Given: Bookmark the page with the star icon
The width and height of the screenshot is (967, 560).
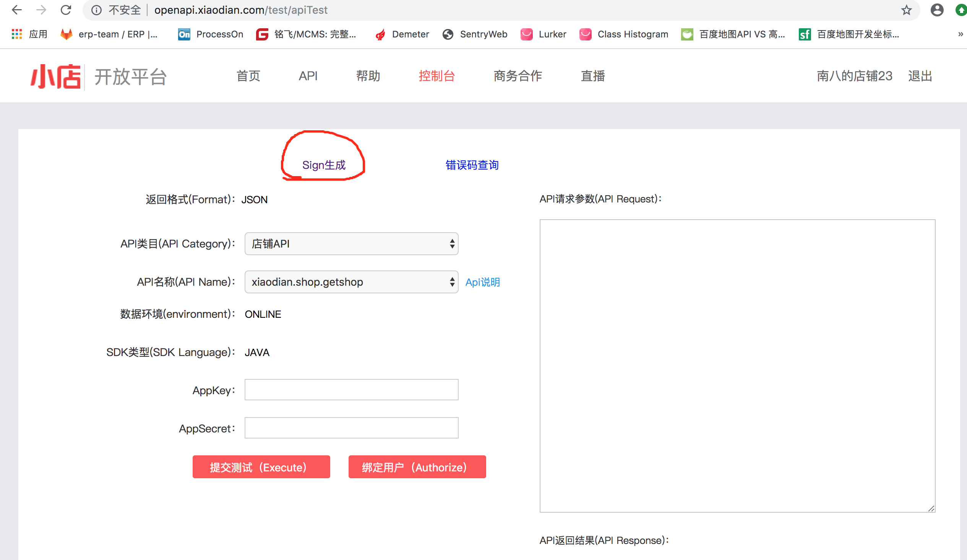Looking at the screenshot, I should click(x=906, y=10).
